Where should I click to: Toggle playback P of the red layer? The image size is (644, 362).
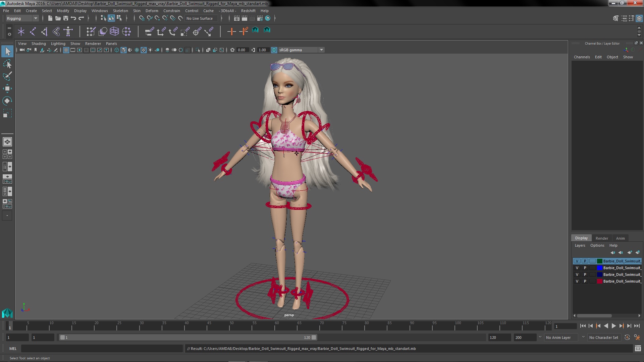point(585,281)
